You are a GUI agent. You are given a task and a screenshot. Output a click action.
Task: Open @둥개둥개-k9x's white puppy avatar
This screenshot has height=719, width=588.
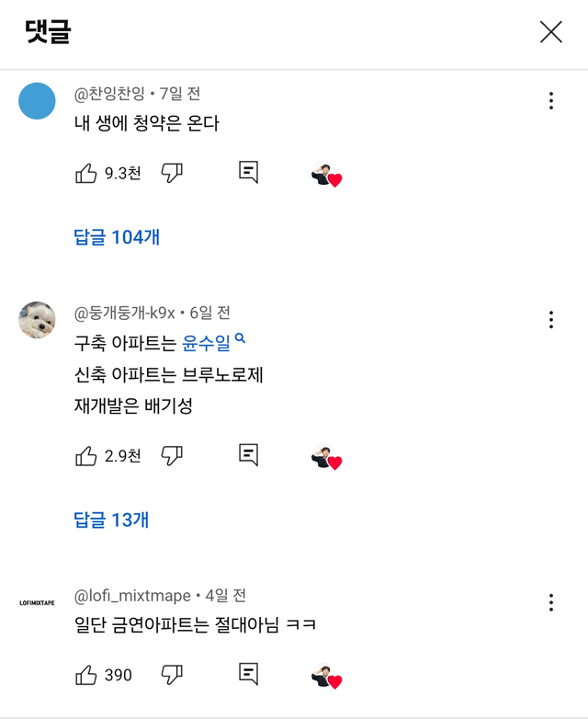click(38, 320)
